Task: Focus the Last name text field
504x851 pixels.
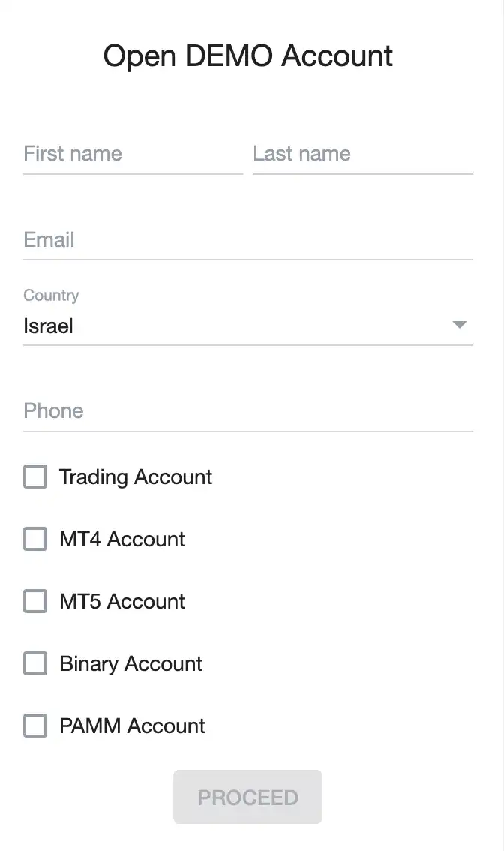Action: click(x=362, y=155)
